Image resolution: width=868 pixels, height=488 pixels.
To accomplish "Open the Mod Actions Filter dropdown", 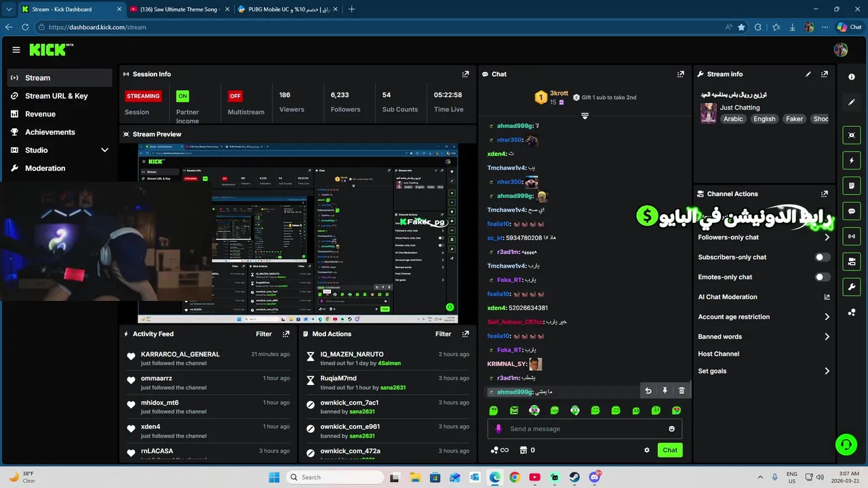I will tap(443, 333).
